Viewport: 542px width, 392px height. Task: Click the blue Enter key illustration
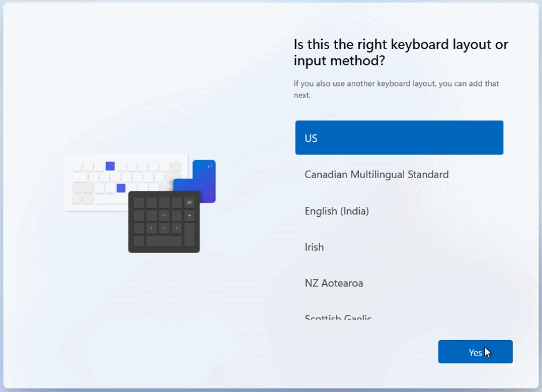tap(204, 174)
